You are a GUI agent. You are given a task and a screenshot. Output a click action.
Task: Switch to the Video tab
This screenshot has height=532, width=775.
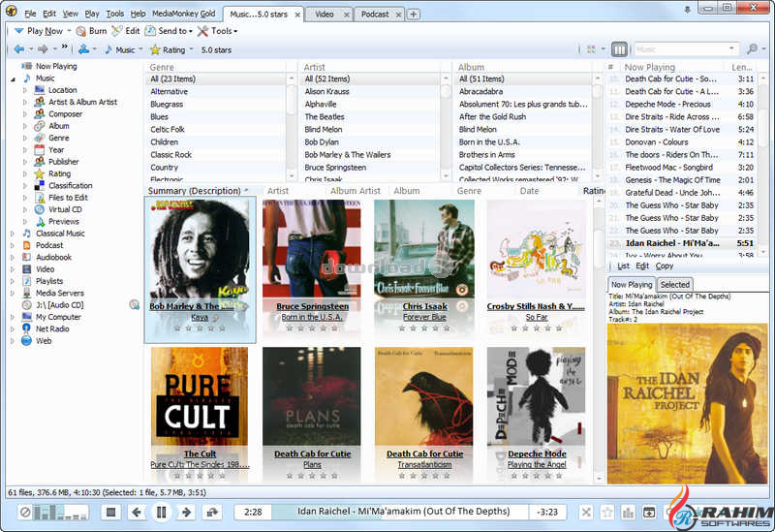point(325,15)
